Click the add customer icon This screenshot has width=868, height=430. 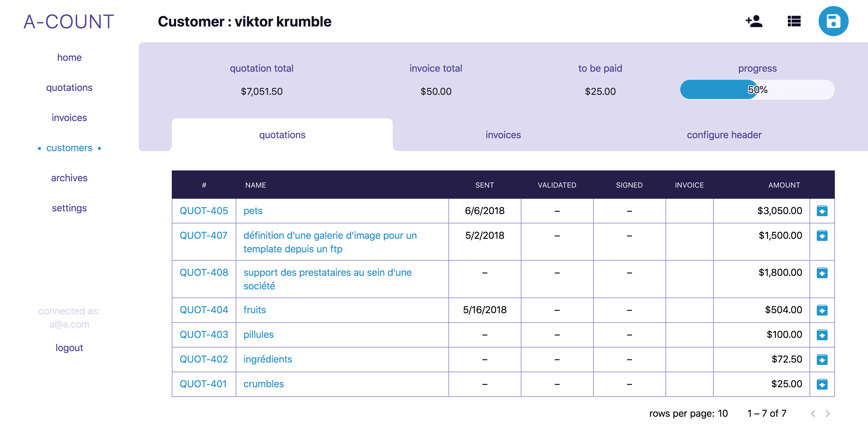(x=754, y=21)
